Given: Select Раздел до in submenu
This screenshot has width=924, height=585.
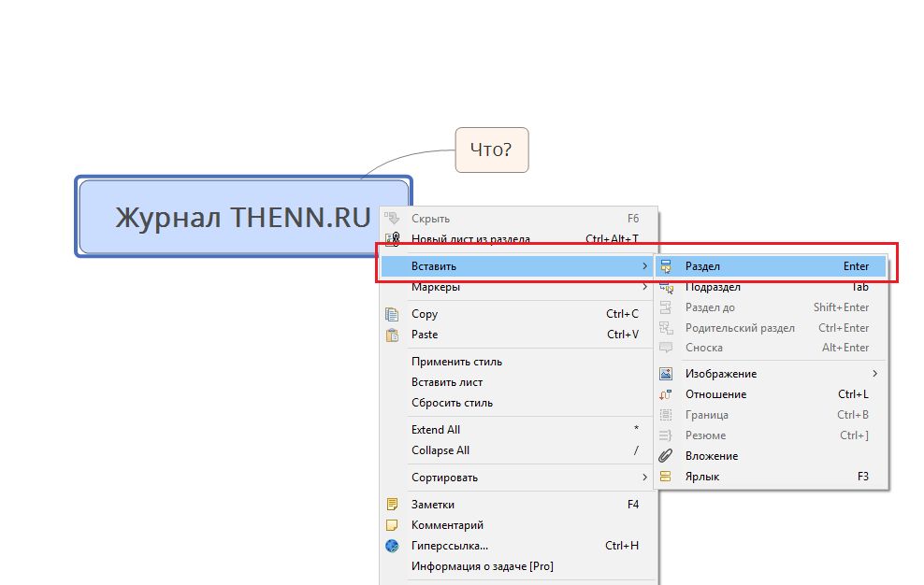Looking at the screenshot, I should pyautogui.click(x=771, y=307).
